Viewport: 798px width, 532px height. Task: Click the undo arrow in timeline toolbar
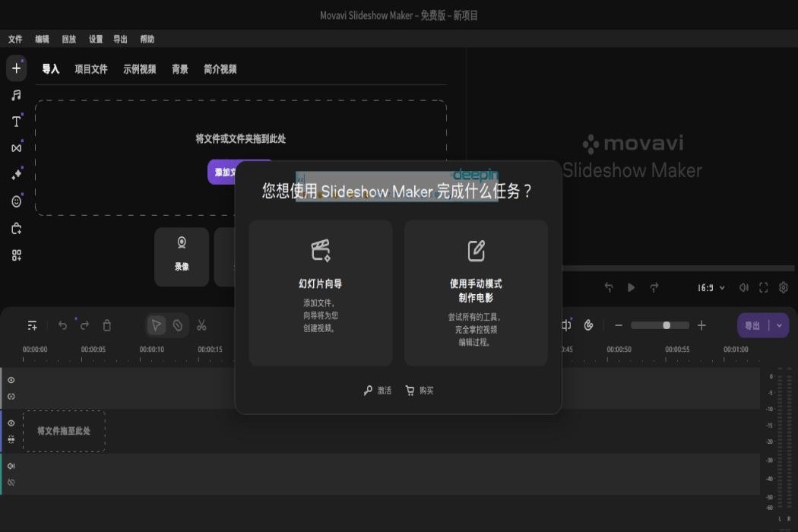(62, 325)
